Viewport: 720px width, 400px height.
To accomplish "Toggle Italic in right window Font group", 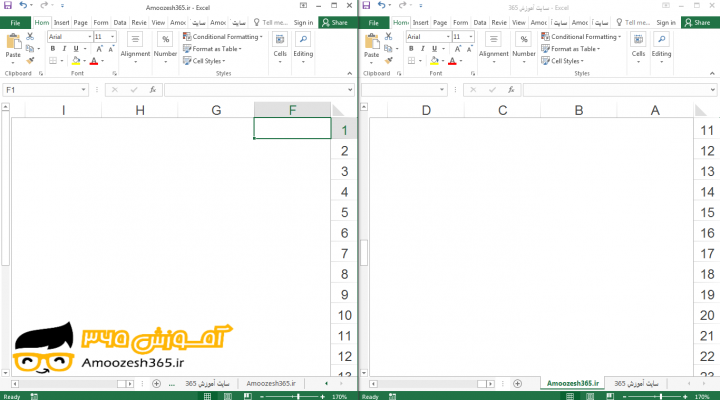I will click(x=422, y=48).
